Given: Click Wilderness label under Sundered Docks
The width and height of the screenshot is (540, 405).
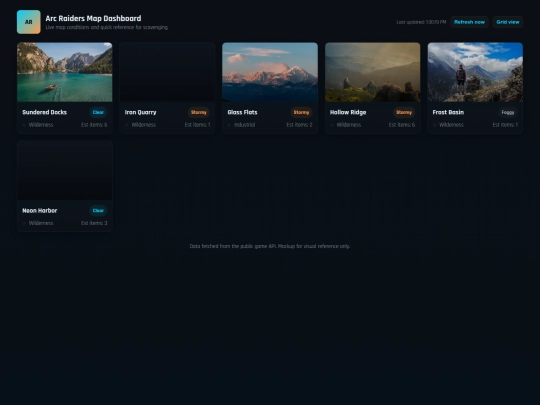Looking at the screenshot, I should pos(41,125).
